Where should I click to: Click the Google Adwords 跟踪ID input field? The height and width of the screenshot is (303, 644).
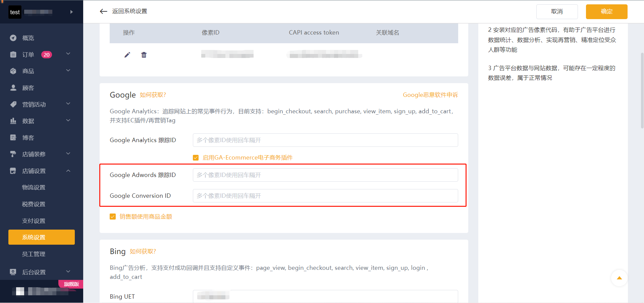click(325, 175)
